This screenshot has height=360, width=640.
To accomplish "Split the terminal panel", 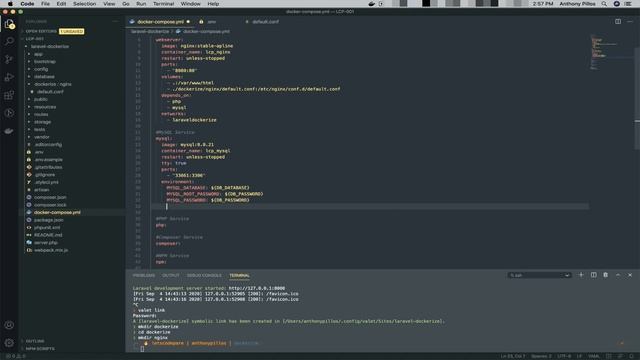I will click(x=593, y=275).
